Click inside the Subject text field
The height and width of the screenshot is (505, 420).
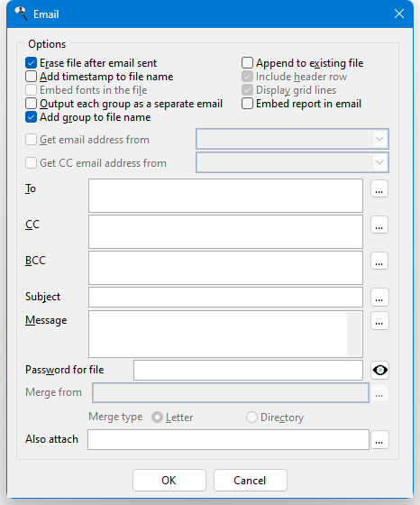(x=225, y=298)
